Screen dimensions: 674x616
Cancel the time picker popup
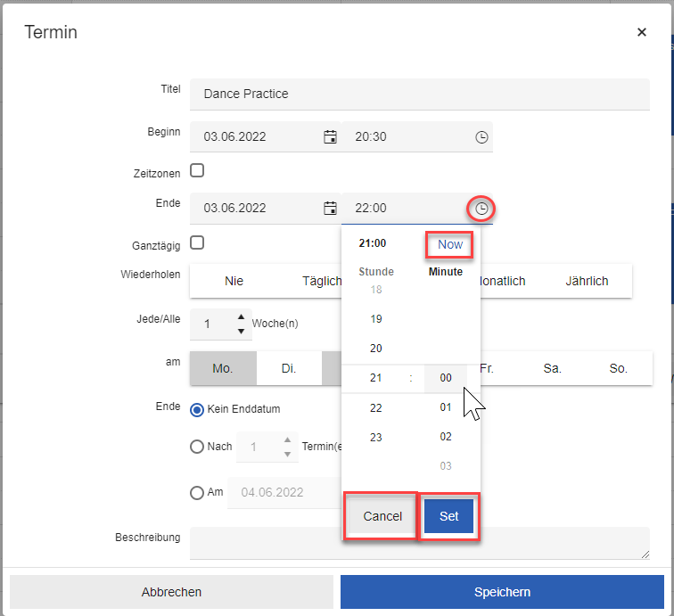click(x=382, y=516)
